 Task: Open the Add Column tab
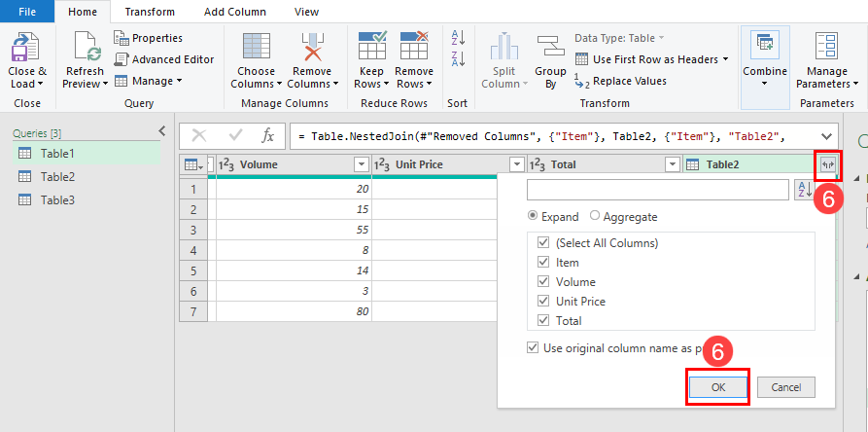point(234,12)
